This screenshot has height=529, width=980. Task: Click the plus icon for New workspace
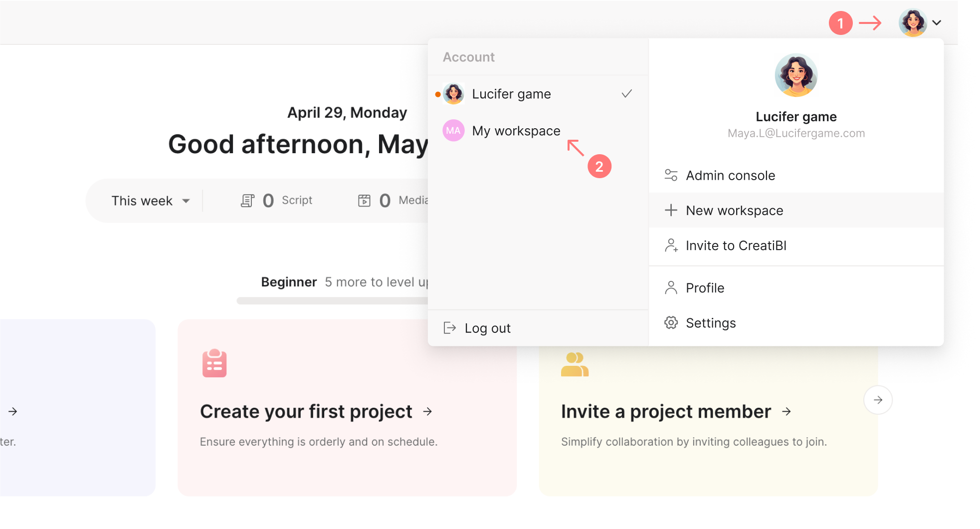tap(671, 210)
